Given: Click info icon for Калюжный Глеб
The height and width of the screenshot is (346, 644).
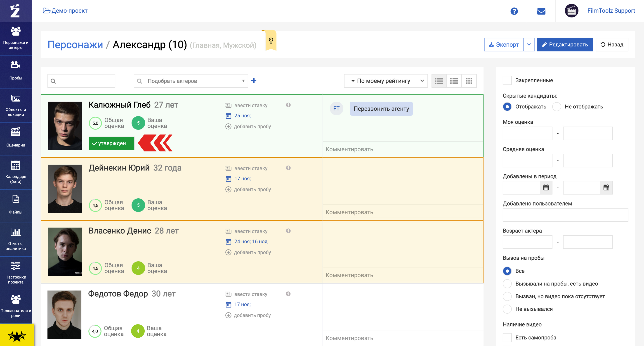Looking at the screenshot, I should click(x=288, y=105).
